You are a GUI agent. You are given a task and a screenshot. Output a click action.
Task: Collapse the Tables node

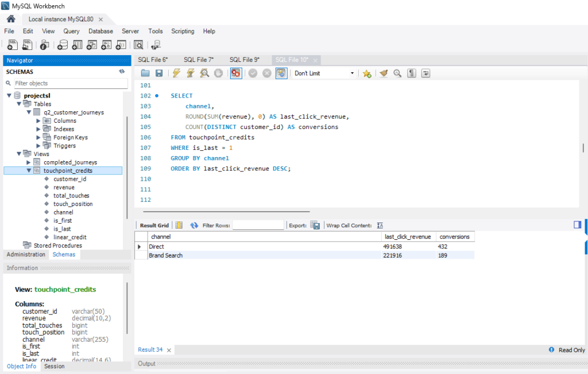coord(19,104)
